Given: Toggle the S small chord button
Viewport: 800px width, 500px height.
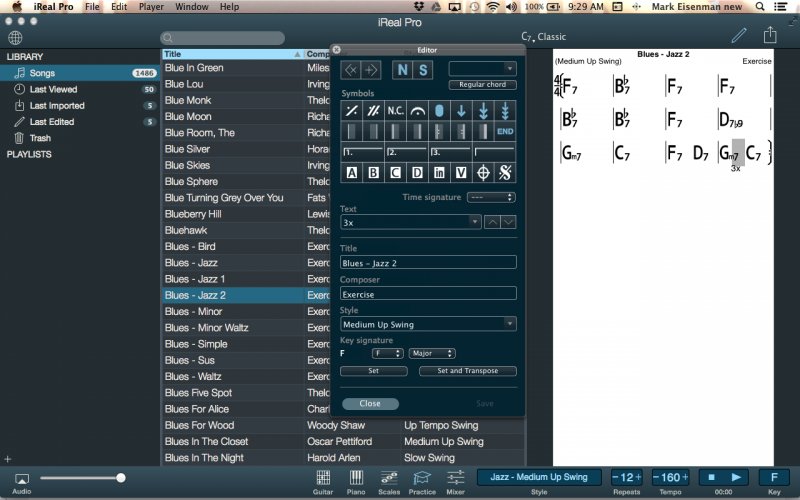Looking at the screenshot, I should pyautogui.click(x=423, y=70).
